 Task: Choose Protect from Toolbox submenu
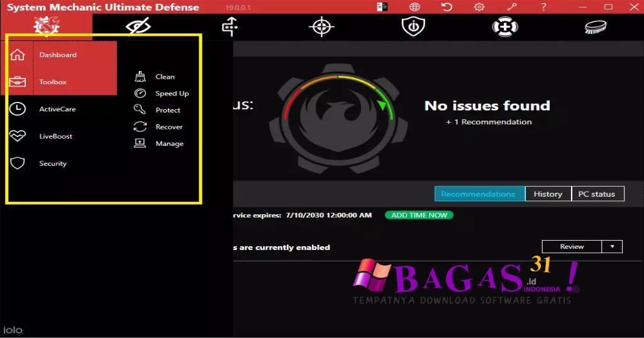tap(168, 110)
